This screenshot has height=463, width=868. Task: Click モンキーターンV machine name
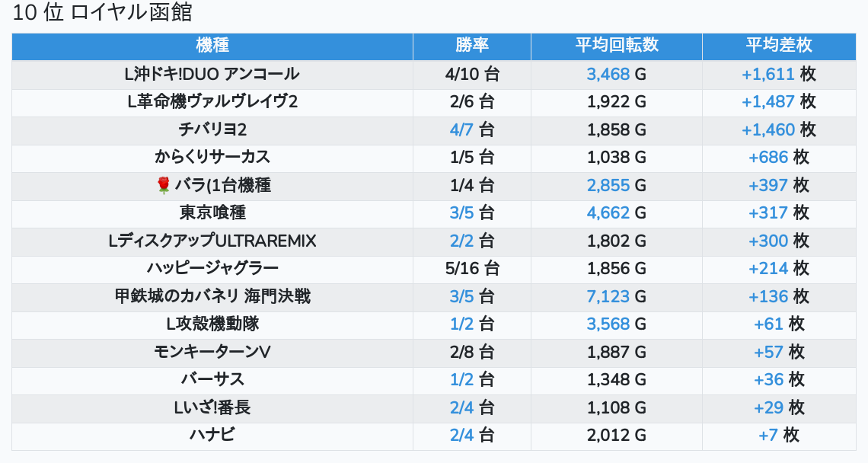pyautogui.click(x=212, y=352)
